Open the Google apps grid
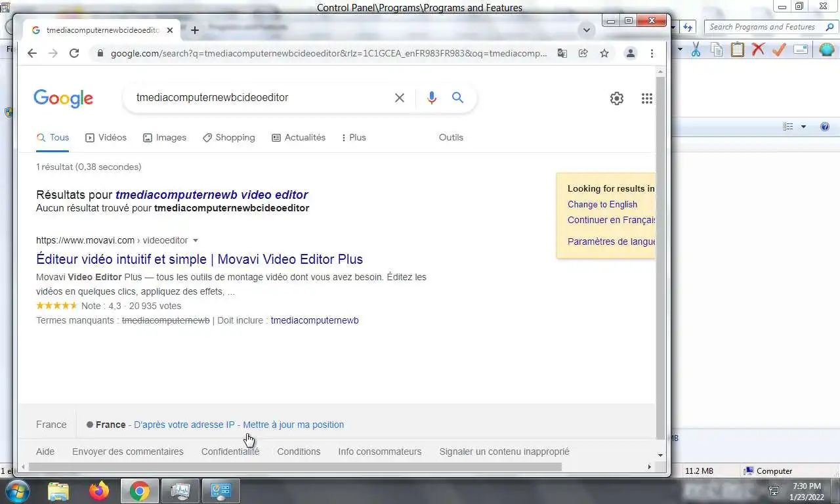The width and height of the screenshot is (840, 504). click(647, 98)
